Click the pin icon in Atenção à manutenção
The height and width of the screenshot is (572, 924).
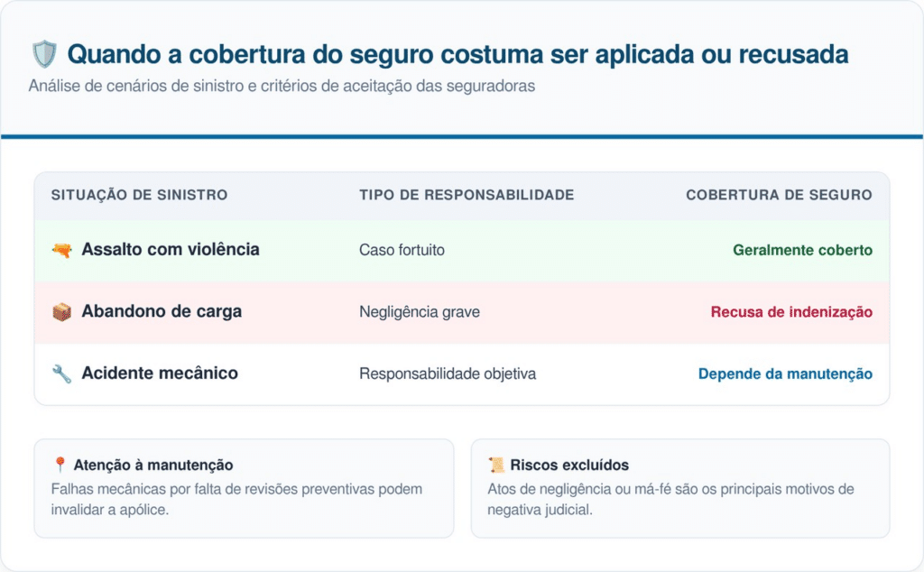(60, 466)
